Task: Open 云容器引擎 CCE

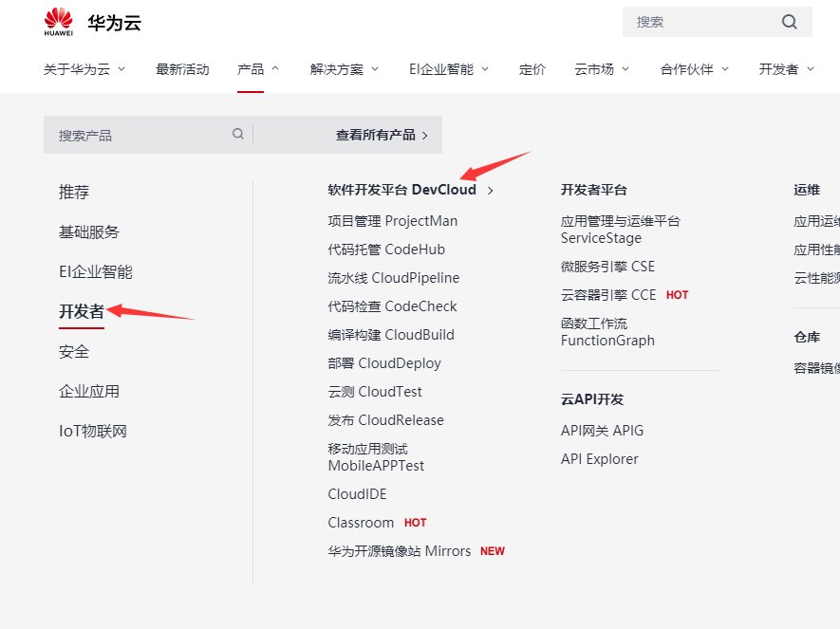Action: (x=608, y=295)
